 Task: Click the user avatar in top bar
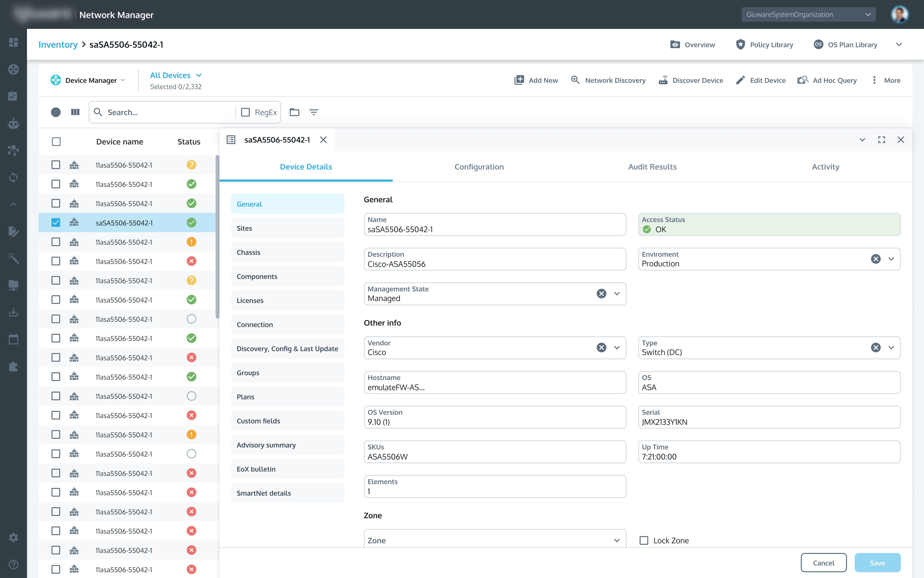point(899,14)
